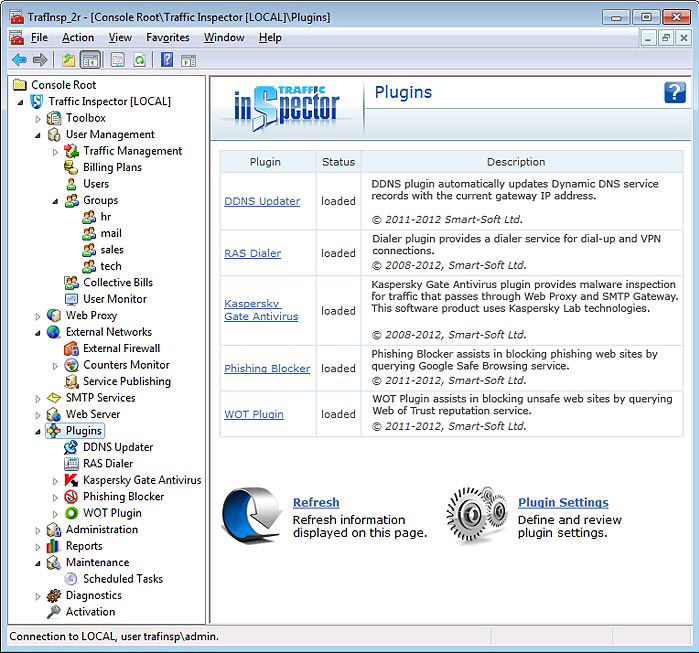Click the Up one level folder icon
Screen dimensions: 699x653
pos(68,60)
